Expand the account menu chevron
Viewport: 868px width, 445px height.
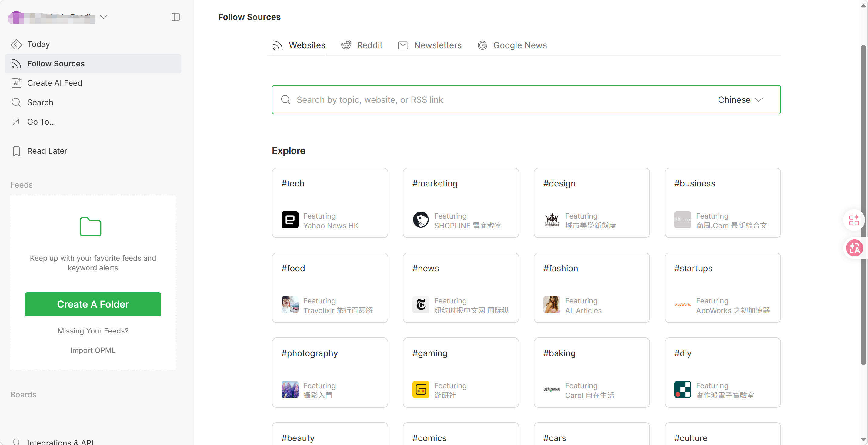pyautogui.click(x=104, y=17)
